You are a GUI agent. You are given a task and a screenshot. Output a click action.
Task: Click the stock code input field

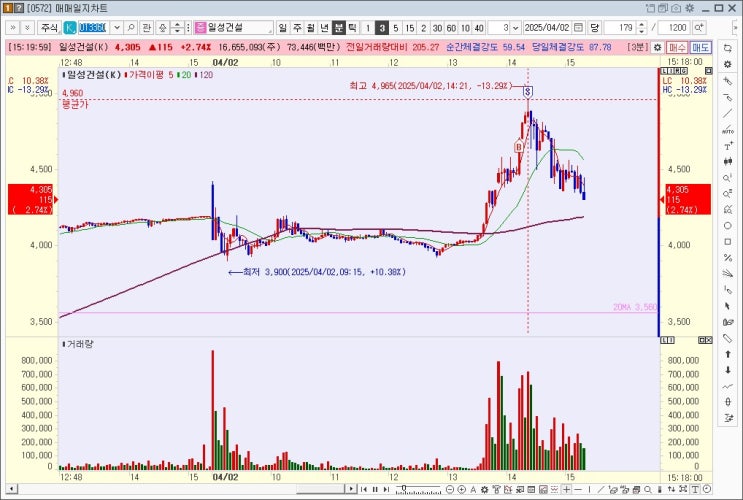pos(93,28)
